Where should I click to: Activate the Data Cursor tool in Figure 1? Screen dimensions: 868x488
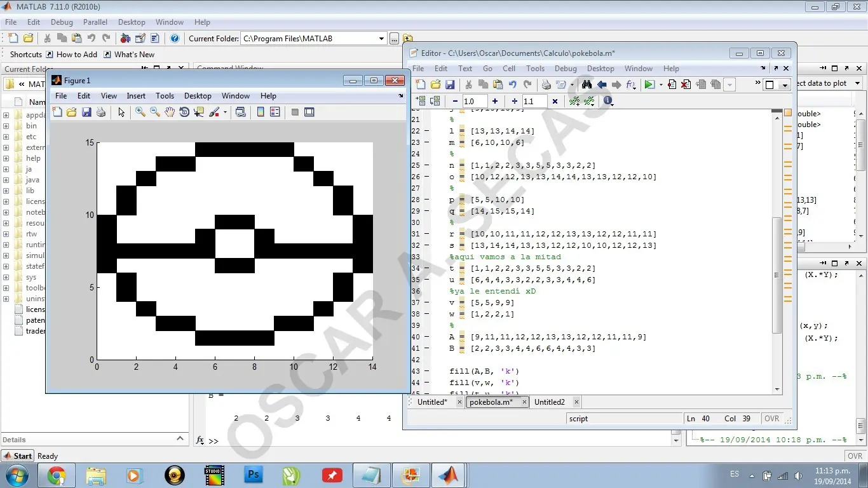(199, 112)
